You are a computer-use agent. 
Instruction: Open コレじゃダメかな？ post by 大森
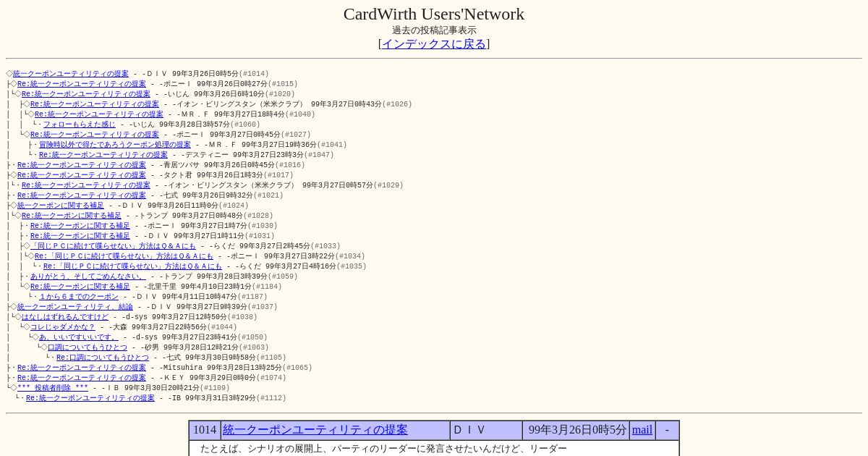63,327
